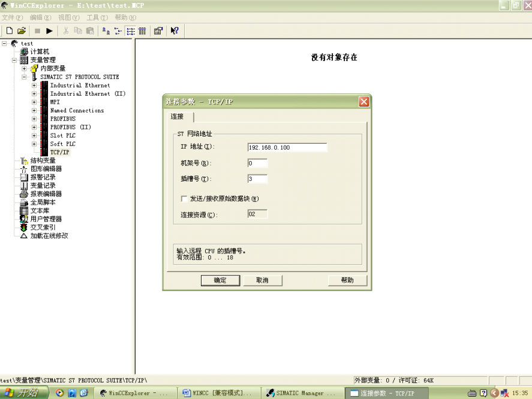Select 连接参数 - TCP/IP taskbar item

386,393
